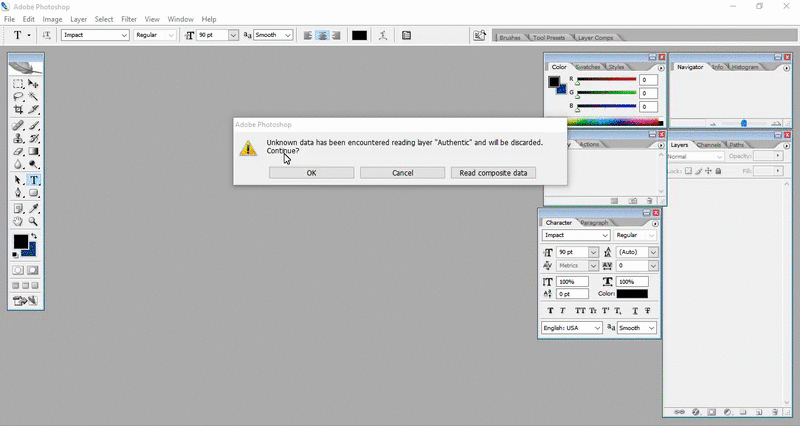
Task: Switch to the Paragraph tab
Action: click(594, 222)
